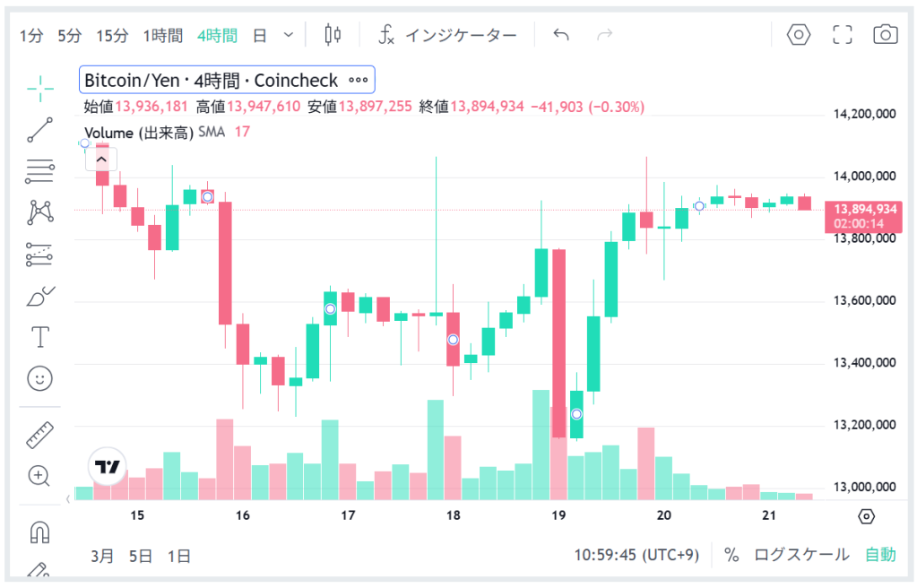Open the Fibonacci retracement tool
Viewport: 917px width, 588px height.
[x=40, y=170]
